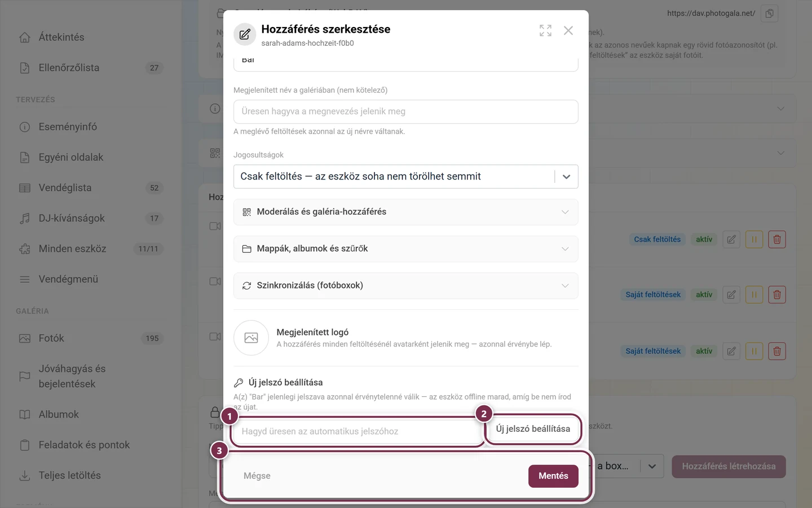Delete the third access row with trash icon
The height and width of the screenshot is (508, 812).
777,351
